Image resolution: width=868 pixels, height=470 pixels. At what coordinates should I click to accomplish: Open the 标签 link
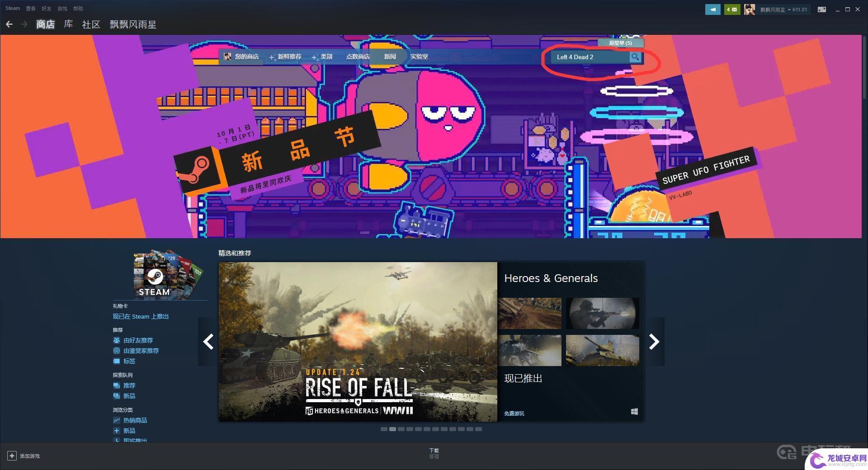click(129, 361)
